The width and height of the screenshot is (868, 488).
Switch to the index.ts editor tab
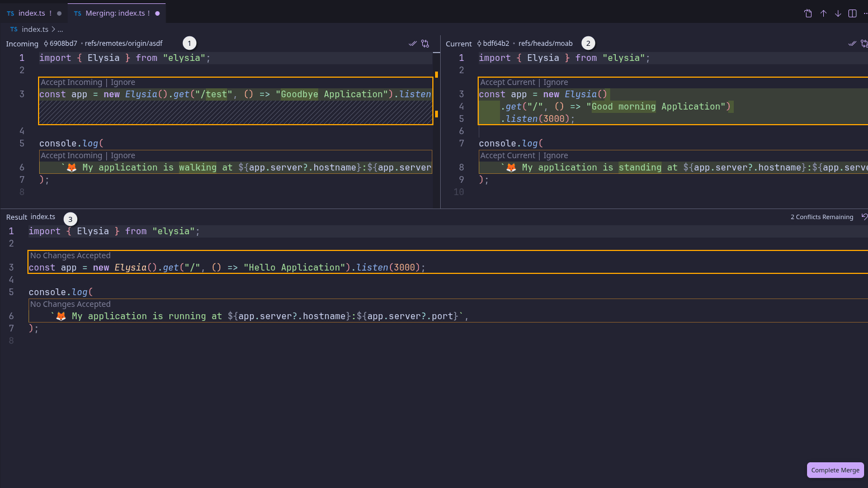pos(32,13)
